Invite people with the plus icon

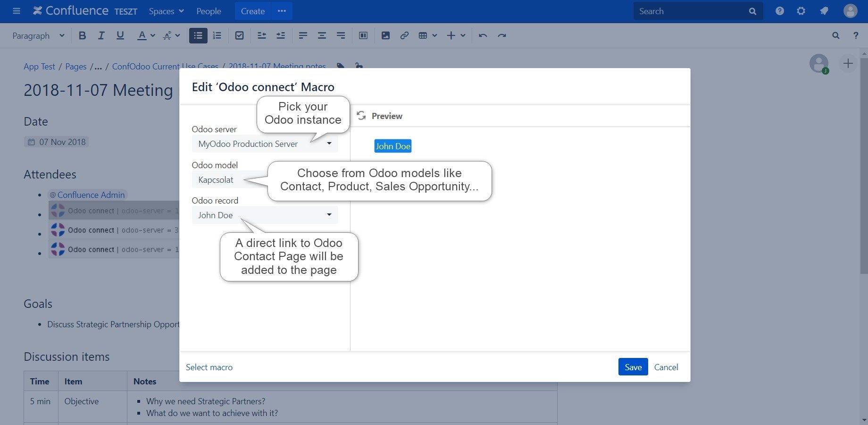click(x=848, y=63)
